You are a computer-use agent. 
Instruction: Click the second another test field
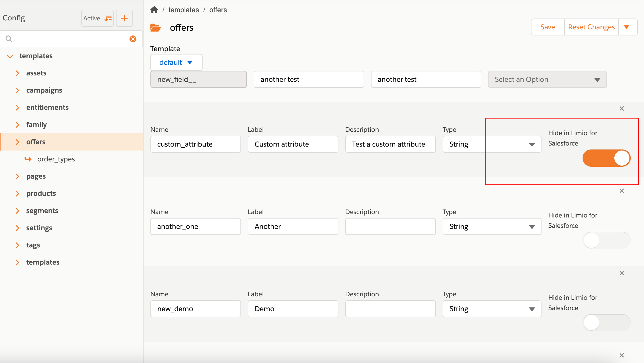tap(426, 79)
